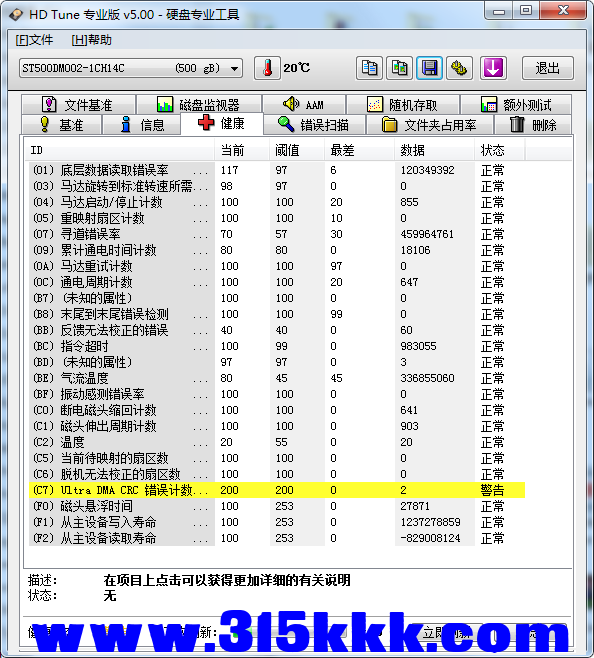Screen dimensions: 594x658
Task: Switch to the AAM tab
Action: click(x=304, y=104)
